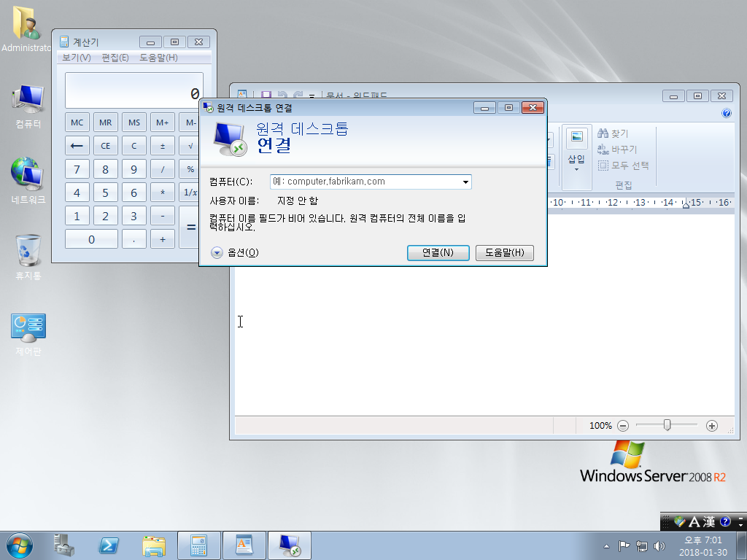Screen dimensions: 747x560
Task: Click the WordPad undo icon
Action: click(x=282, y=96)
